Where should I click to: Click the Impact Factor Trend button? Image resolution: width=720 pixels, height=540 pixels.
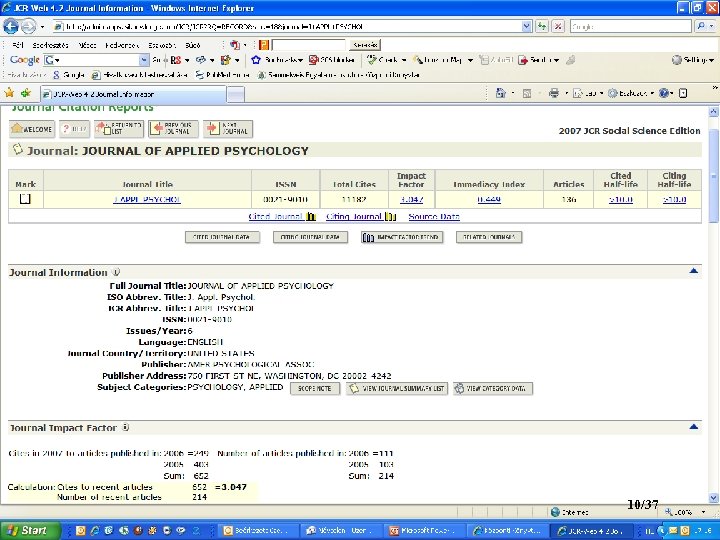coord(401,237)
